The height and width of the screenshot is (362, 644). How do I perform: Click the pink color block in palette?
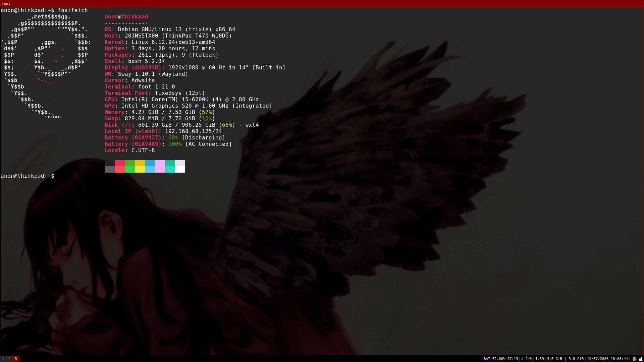pos(160,166)
